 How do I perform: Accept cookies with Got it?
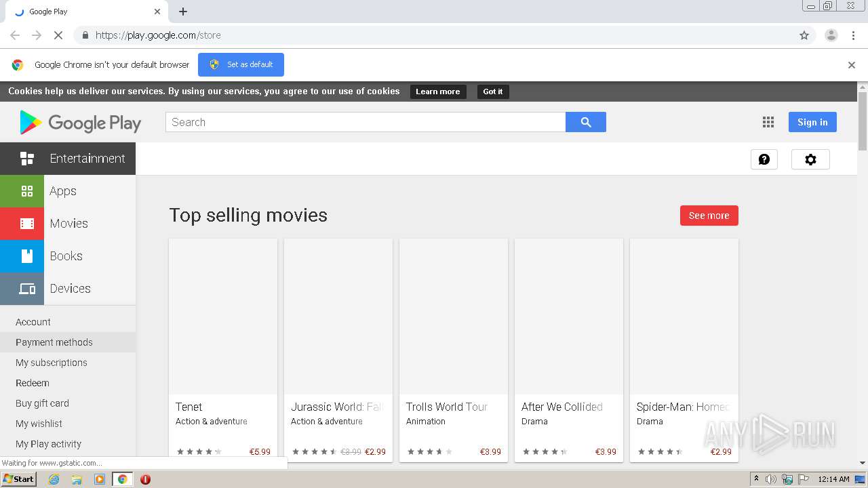click(492, 91)
